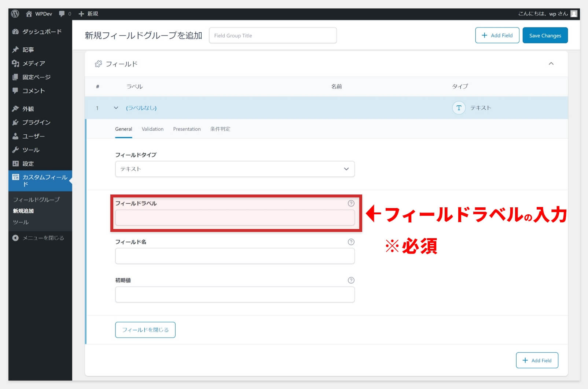Open the カスタムフィールド menu
Viewport: 588px width, 389px height.
40,181
